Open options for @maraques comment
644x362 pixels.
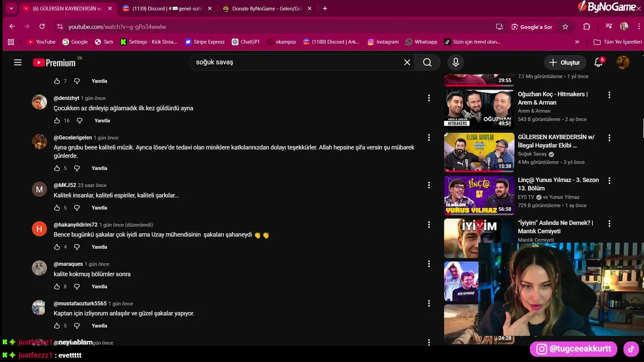(429, 264)
